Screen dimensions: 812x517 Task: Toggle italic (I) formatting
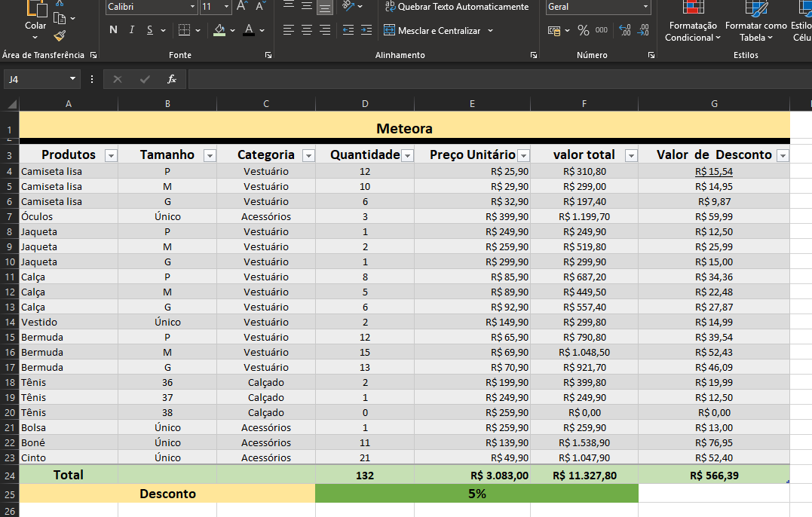click(132, 30)
